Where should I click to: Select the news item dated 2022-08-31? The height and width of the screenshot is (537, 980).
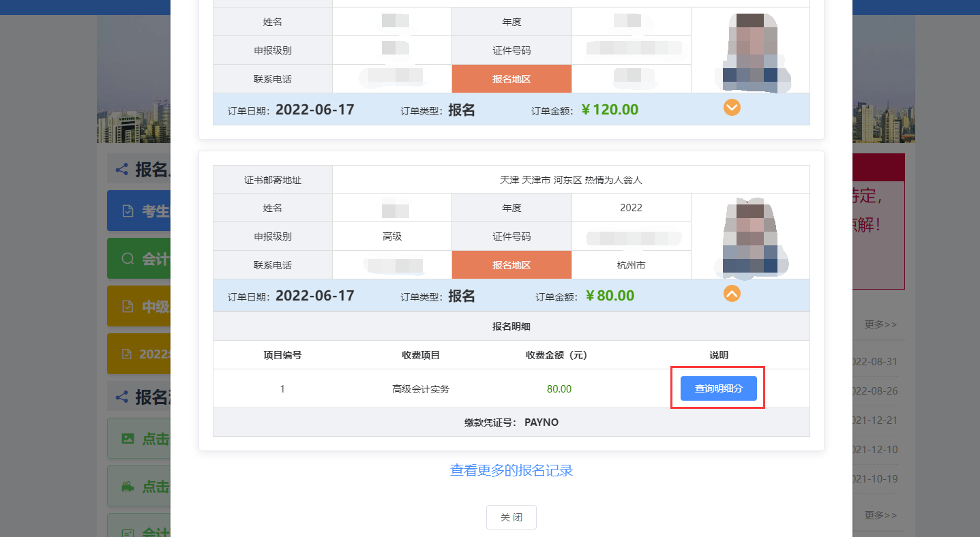880,362
